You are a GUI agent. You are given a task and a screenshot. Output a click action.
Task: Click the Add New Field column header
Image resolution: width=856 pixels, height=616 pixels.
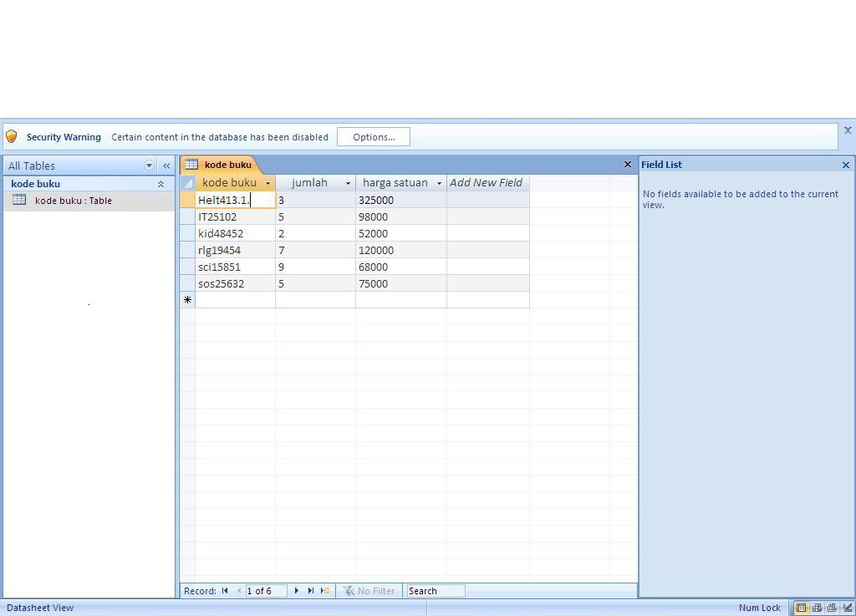(486, 183)
